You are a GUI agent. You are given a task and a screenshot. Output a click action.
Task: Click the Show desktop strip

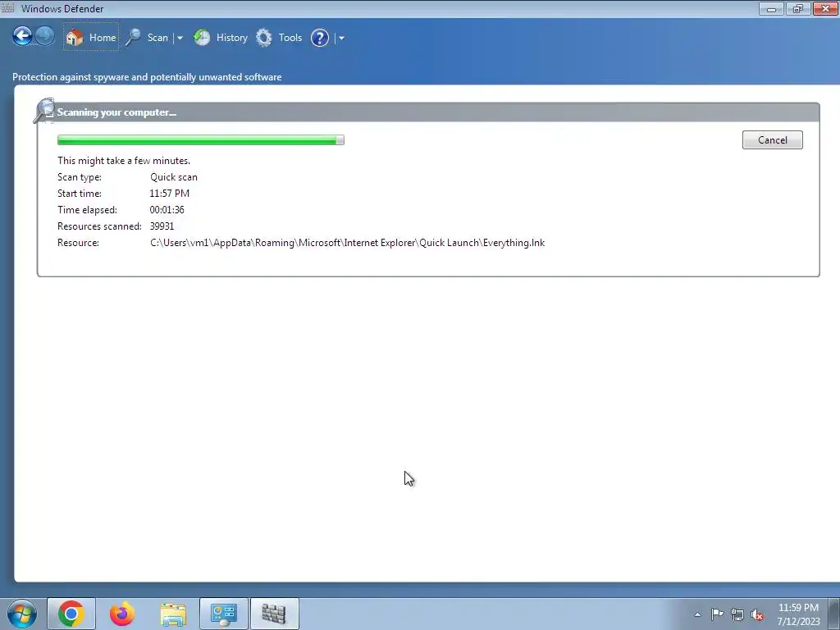coord(833,614)
